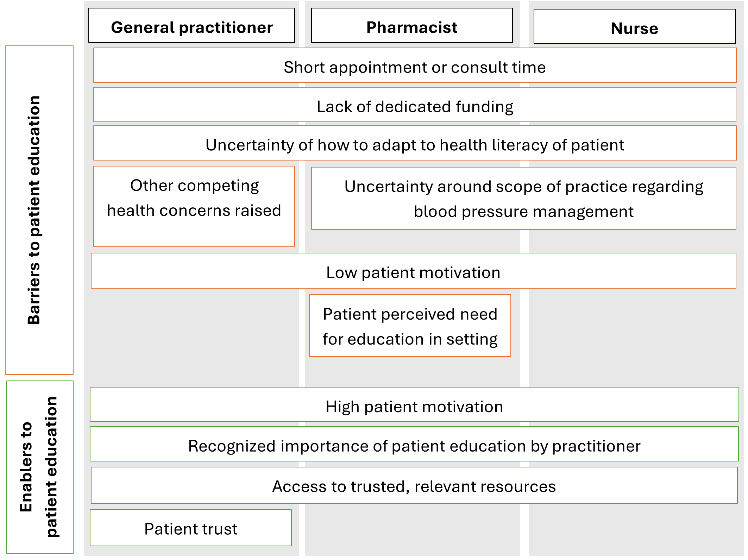Select the Recognized importance of patient education box

414,444
